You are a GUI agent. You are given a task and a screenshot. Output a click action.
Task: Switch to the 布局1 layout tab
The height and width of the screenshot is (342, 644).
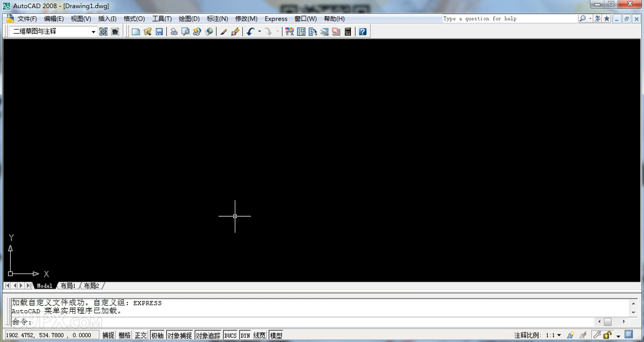[68, 286]
